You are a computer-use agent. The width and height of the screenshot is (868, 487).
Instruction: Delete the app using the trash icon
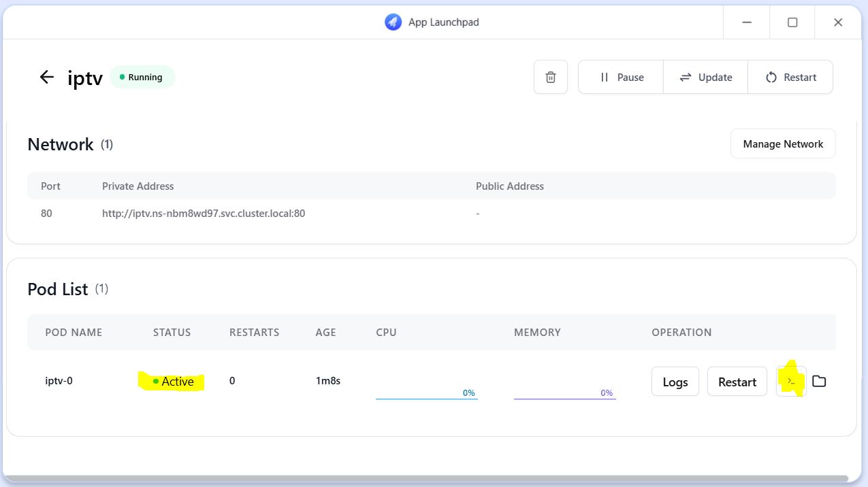coord(551,78)
